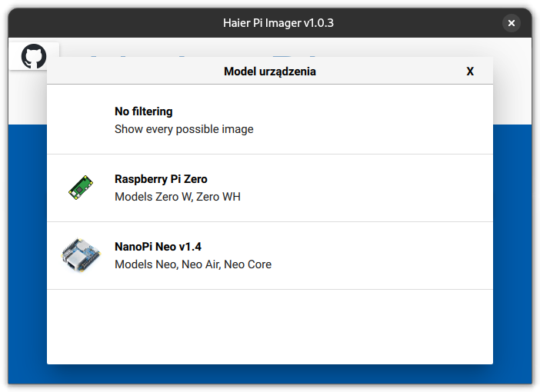
Task: Pick the NanoPi Neo v1.4 entry title
Action: [x=158, y=247]
